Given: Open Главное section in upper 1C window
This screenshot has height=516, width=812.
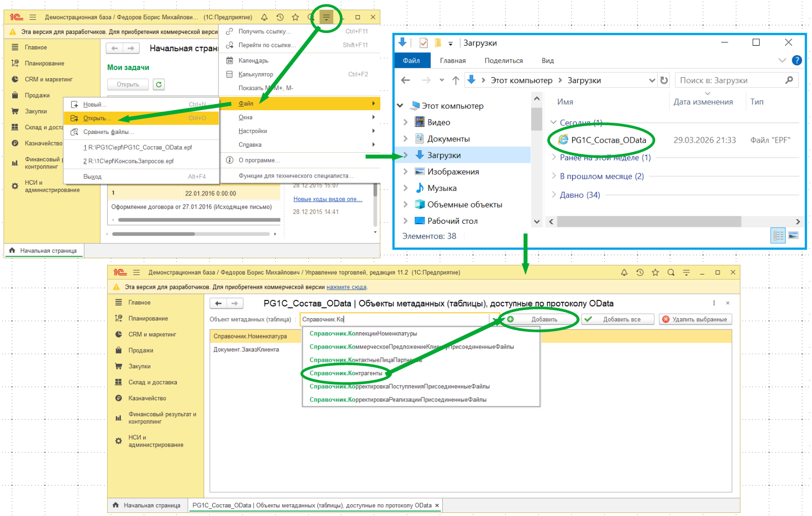Looking at the screenshot, I should (x=36, y=47).
